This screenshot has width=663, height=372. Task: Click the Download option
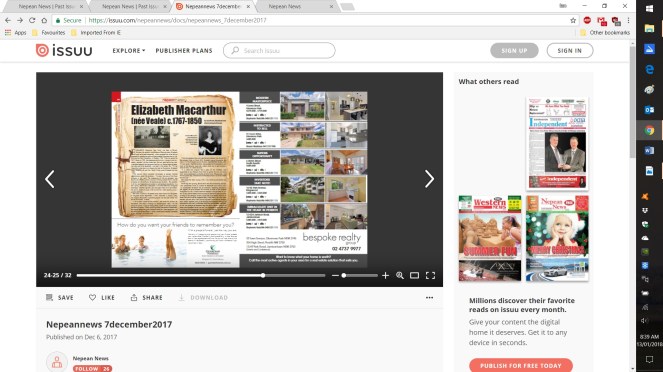coord(203,298)
